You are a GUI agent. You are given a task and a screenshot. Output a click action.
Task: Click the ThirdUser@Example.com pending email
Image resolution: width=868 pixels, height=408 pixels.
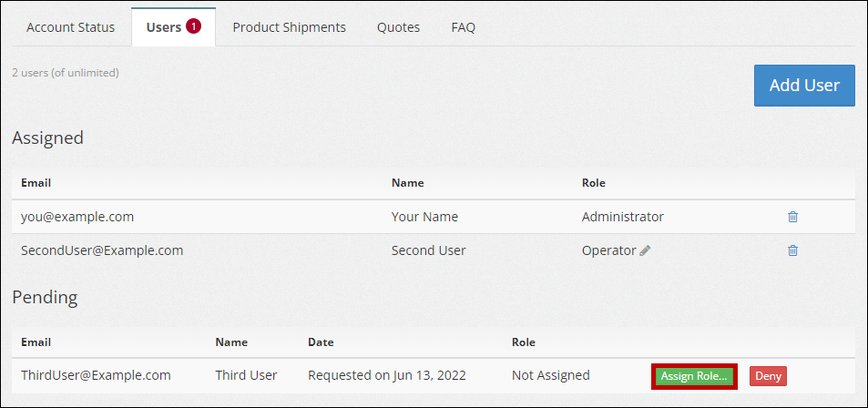click(x=96, y=375)
